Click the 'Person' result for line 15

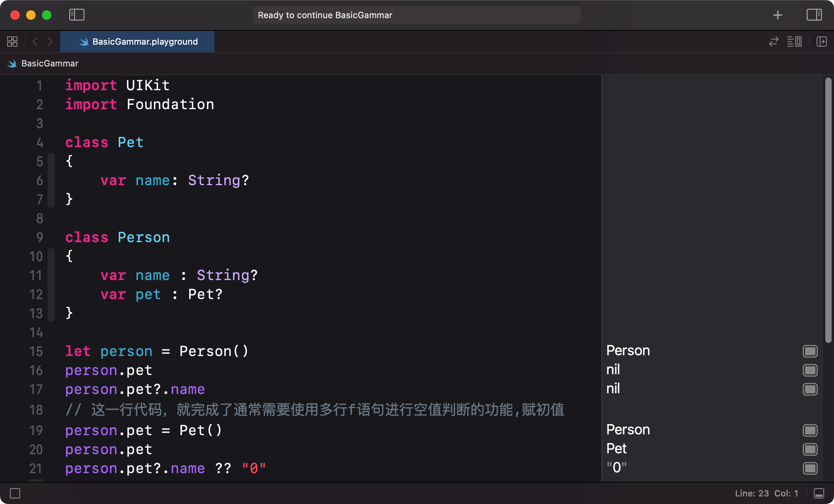[628, 351]
